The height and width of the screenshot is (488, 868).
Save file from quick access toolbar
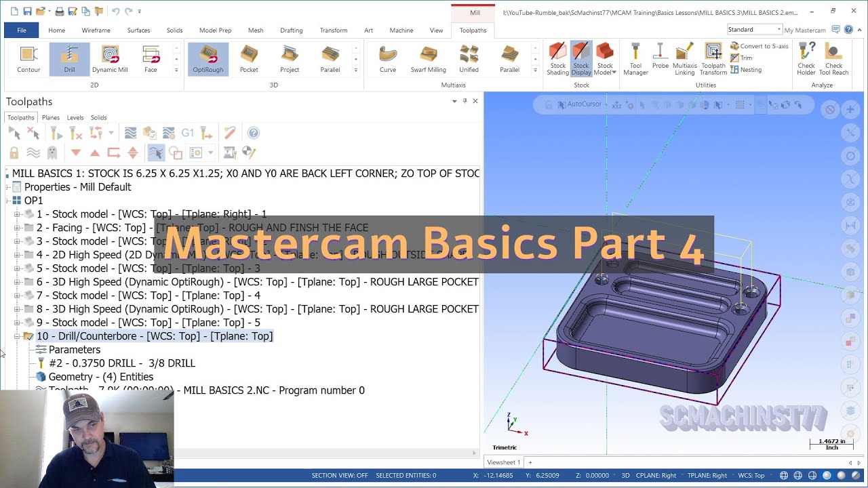coord(27,12)
